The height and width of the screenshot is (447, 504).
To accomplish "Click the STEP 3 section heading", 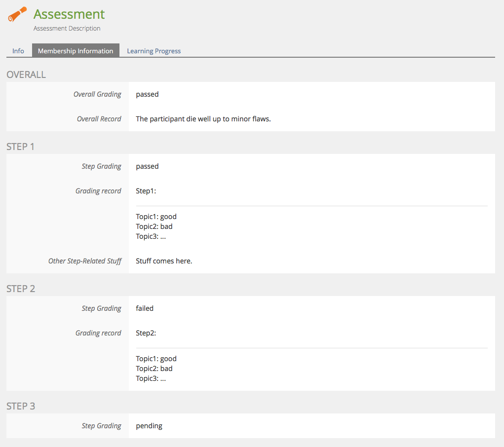I will click(x=21, y=406).
